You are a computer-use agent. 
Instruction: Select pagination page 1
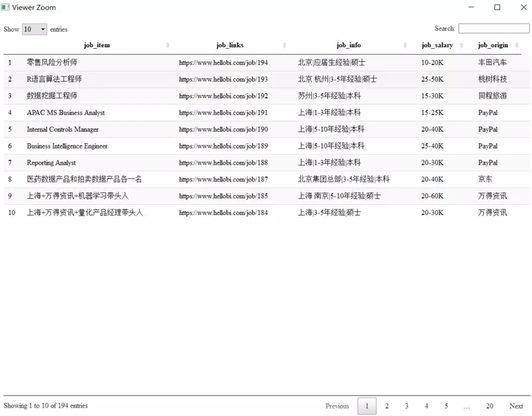coord(366,406)
